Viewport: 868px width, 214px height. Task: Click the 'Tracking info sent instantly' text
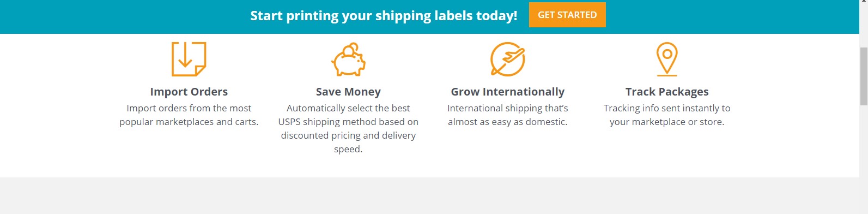[667, 108]
